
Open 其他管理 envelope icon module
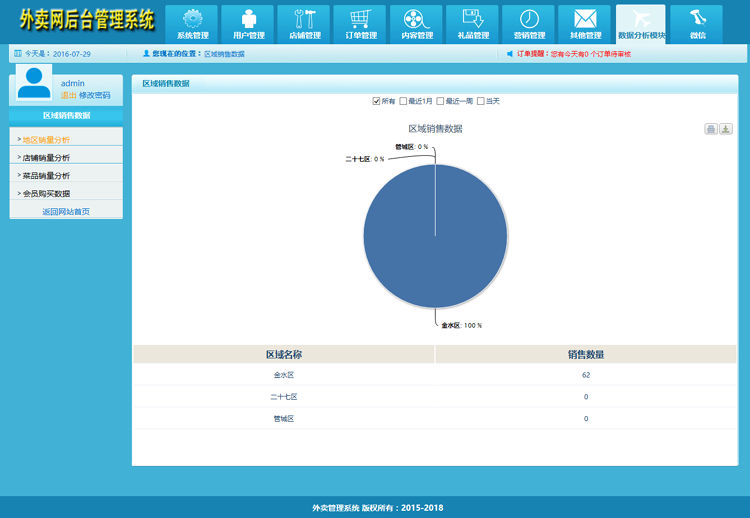point(585,24)
